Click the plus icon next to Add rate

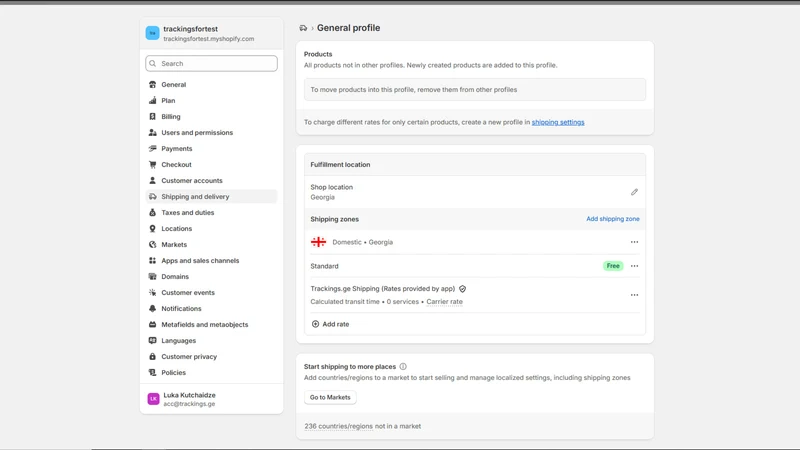coord(315,324)
